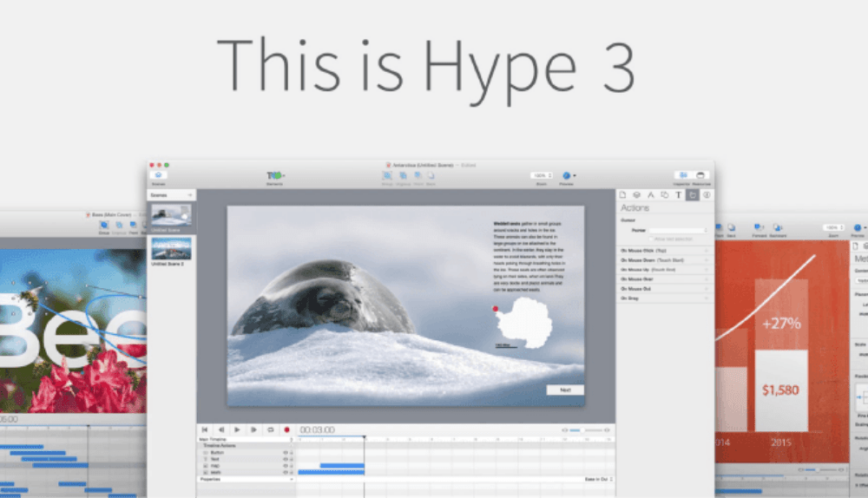Click the 00:03.00 timecode display

(317, 430)
